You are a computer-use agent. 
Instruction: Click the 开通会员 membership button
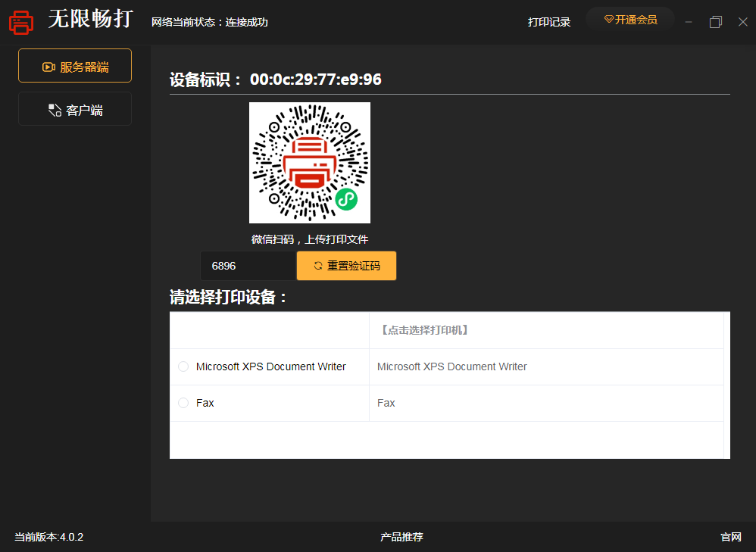630,20
